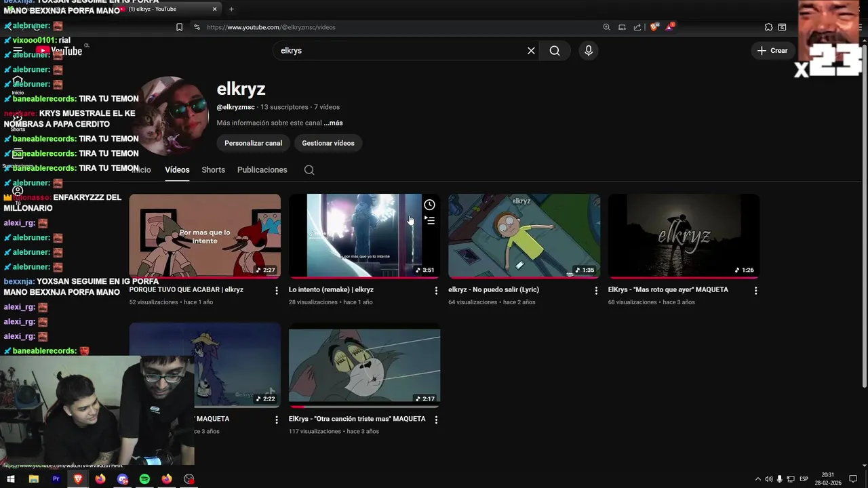Clear the search box with the X icon

(531, 51)
